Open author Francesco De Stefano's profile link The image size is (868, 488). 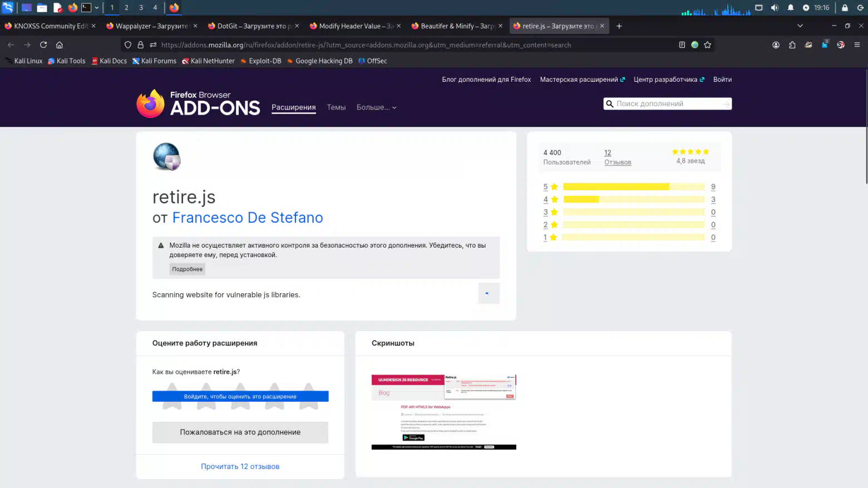248,218
